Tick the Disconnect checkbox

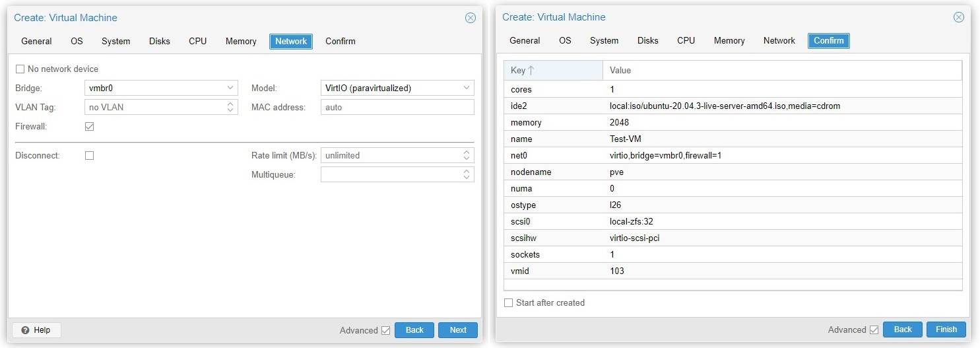click(90, 156)
